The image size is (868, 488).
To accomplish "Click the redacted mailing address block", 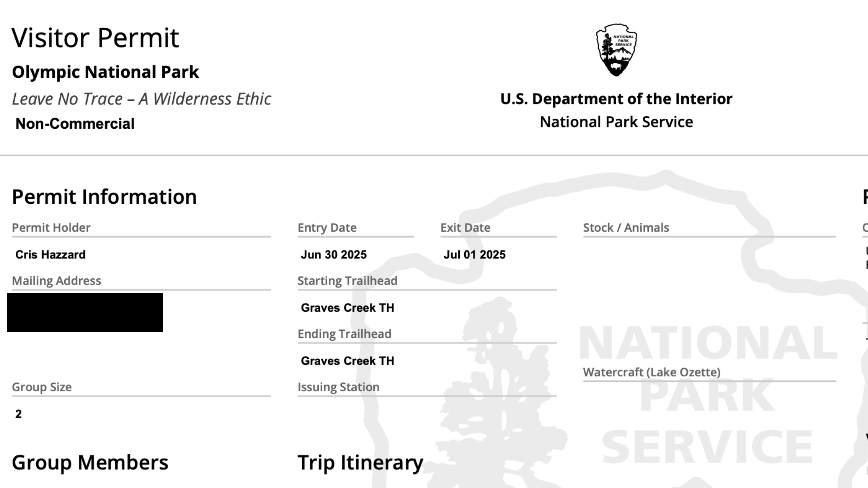I will tap(85, 313).
